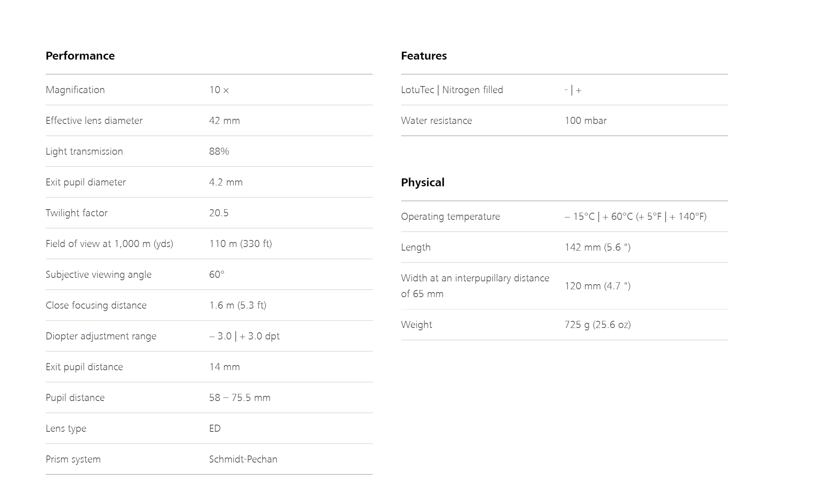Click the Pupil distance 58 – 75.5 mm value
Image resolution: width=813 pixels, height=504 pixels.
pyautogui.click(x=240, y=398)
